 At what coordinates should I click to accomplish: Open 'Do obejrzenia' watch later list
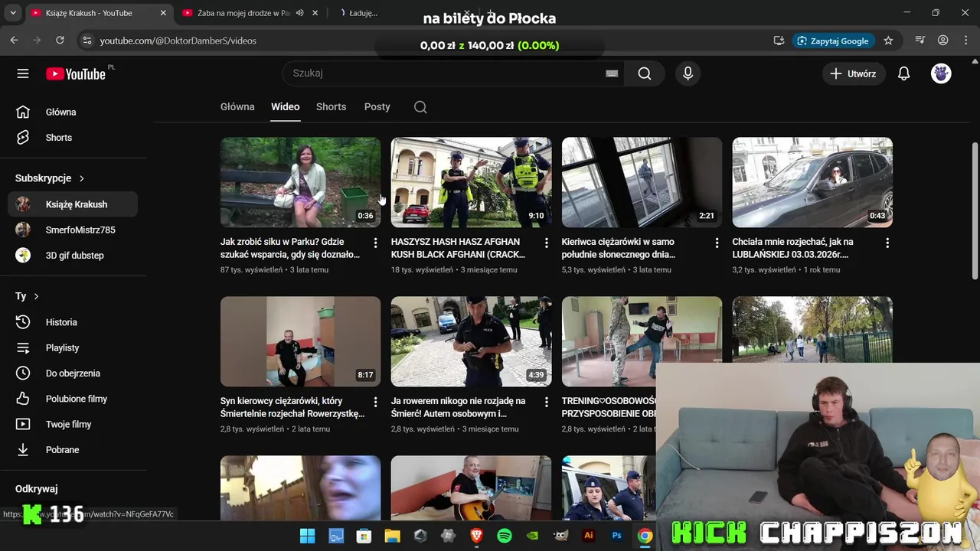tap(73, 373)
